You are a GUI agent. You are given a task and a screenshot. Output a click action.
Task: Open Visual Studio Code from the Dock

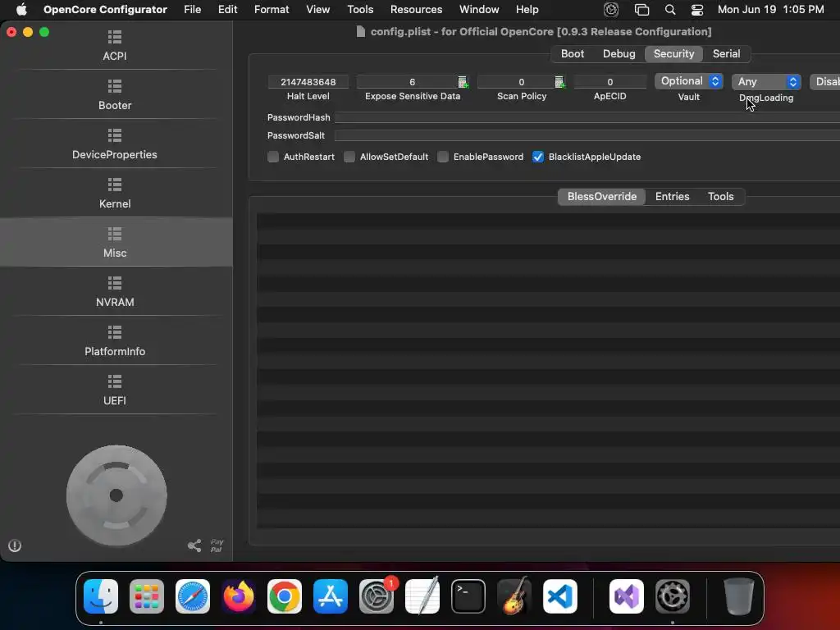559,596
